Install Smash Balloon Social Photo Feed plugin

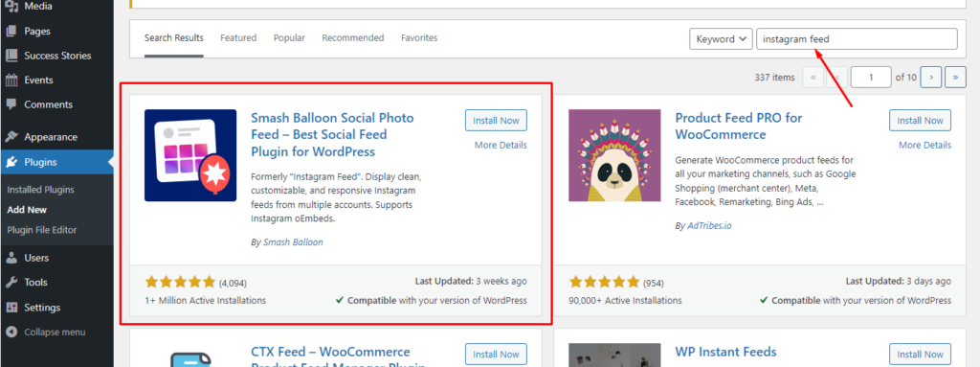(497, 120)
